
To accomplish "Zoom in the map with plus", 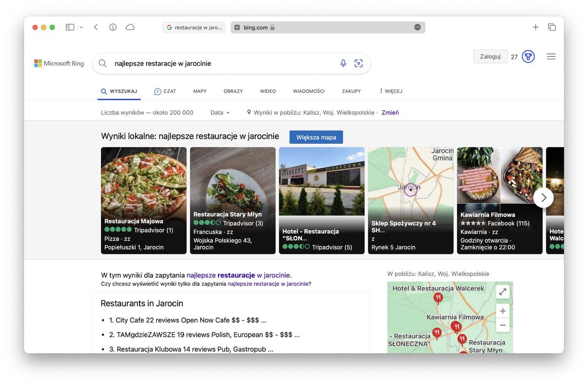I will (503, 311).
